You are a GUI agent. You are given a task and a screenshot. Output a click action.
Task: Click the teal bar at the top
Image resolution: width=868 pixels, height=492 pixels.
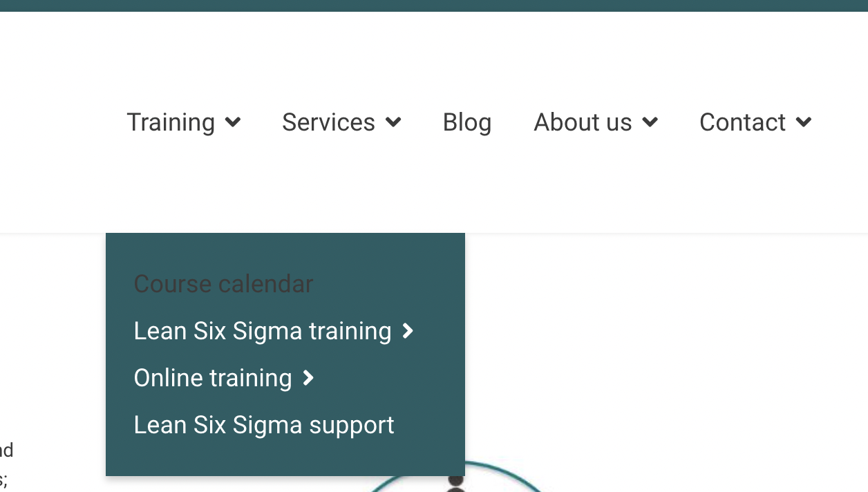(434, 6)
